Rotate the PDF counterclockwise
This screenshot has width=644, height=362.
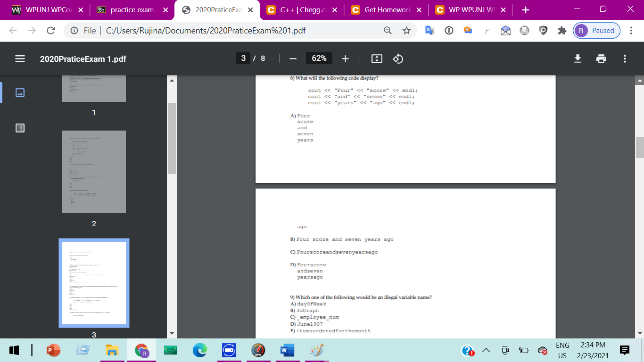coord(398,58)
